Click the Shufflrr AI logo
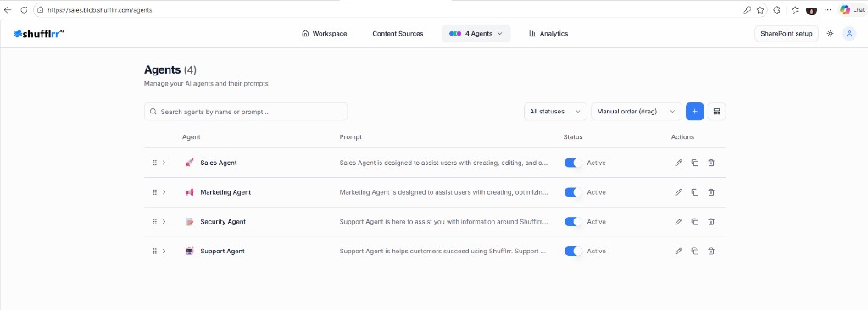868x310 pixels. (x=39, y=34)
